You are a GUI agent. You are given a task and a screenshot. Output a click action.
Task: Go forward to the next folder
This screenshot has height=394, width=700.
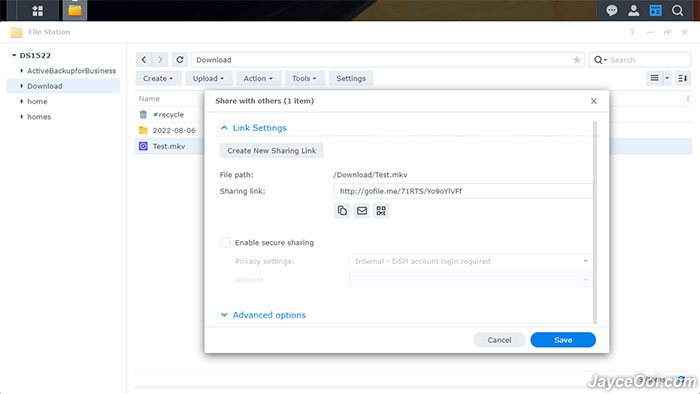coord(160,59)
